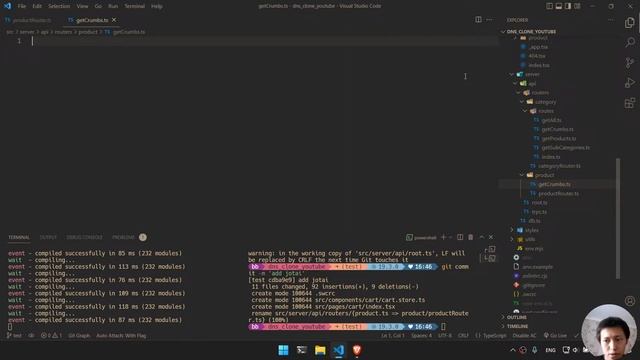
Task: Expand the TIMELINE section
Action: click(517, 326)
